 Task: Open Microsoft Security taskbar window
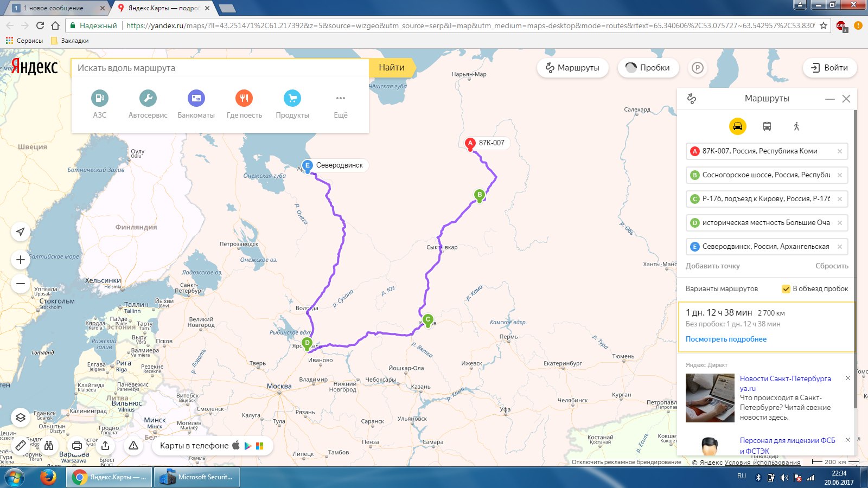197,478
